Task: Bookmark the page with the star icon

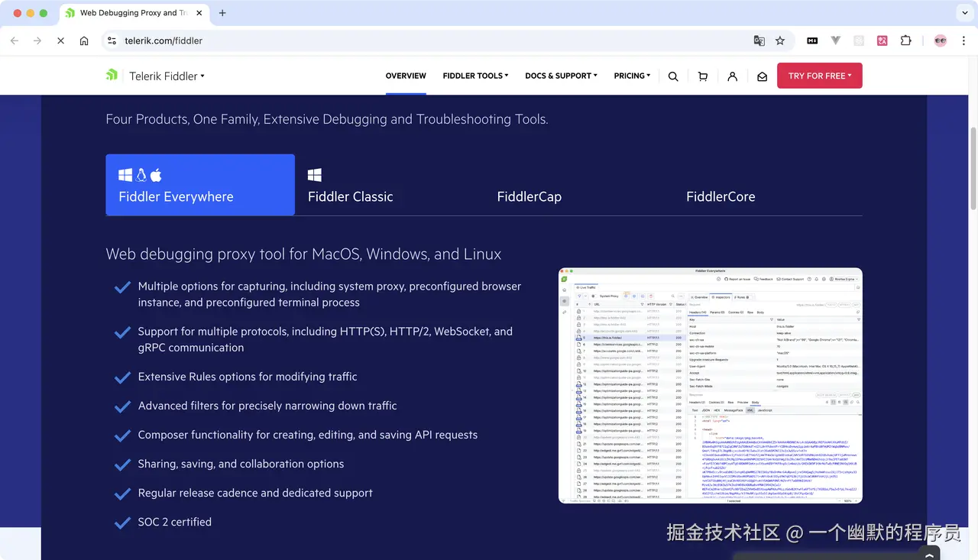Action: pos(779,40)
